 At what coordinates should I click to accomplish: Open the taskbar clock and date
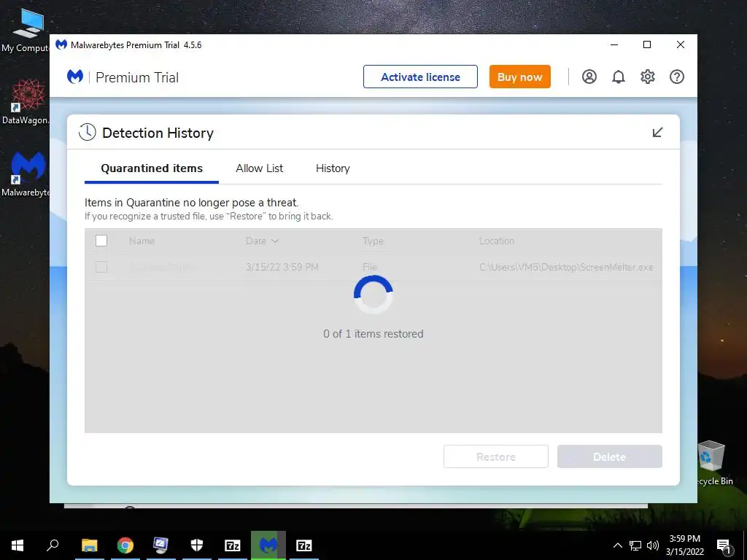(684, 545)
